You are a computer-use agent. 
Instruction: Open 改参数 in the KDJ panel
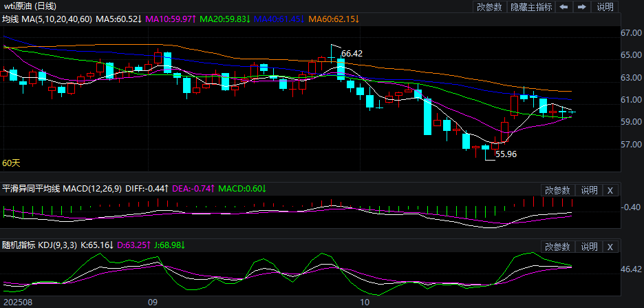557,247
